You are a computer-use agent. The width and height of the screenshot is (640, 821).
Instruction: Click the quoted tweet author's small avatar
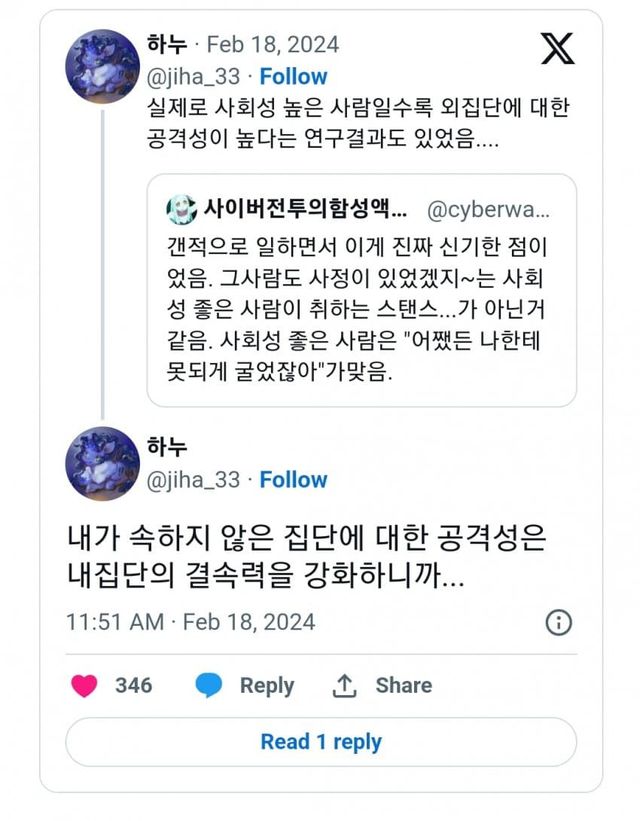tap(181, 211)
